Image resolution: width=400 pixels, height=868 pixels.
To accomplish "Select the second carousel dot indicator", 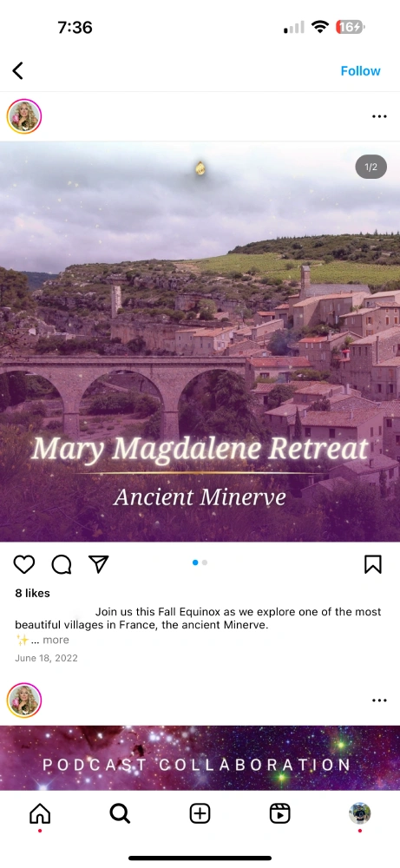I will tap(205, 562).
